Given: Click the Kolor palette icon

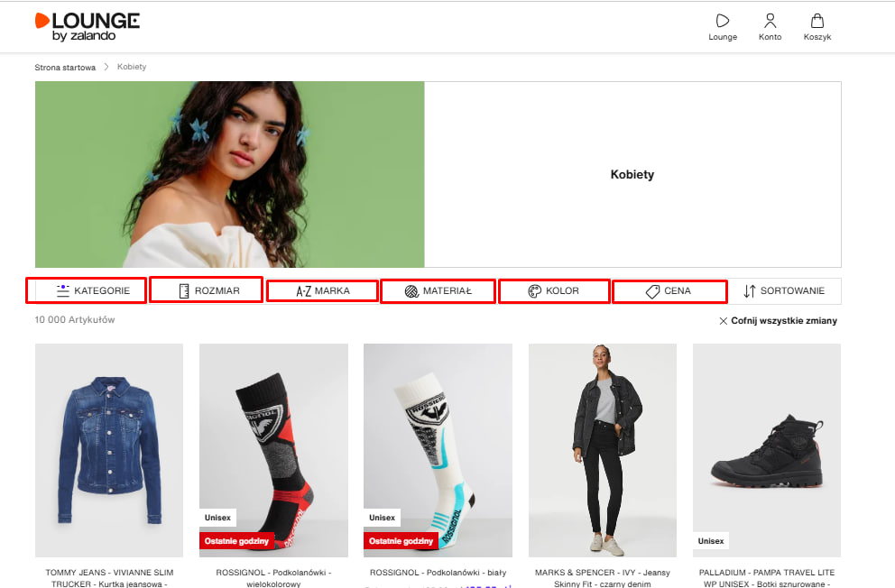Looking at the screenshot, I should (x=534, y=291).
